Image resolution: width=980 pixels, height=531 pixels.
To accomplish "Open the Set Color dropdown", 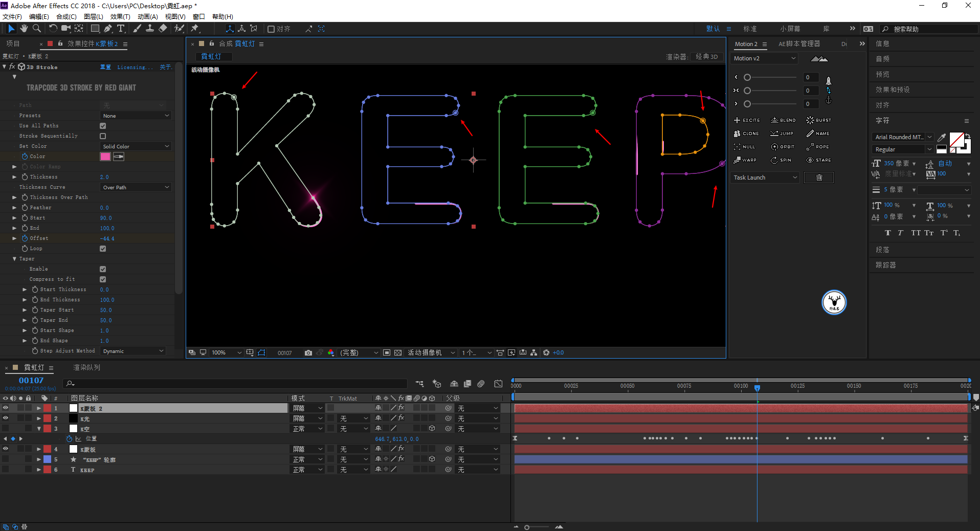I will pos(136,146).
